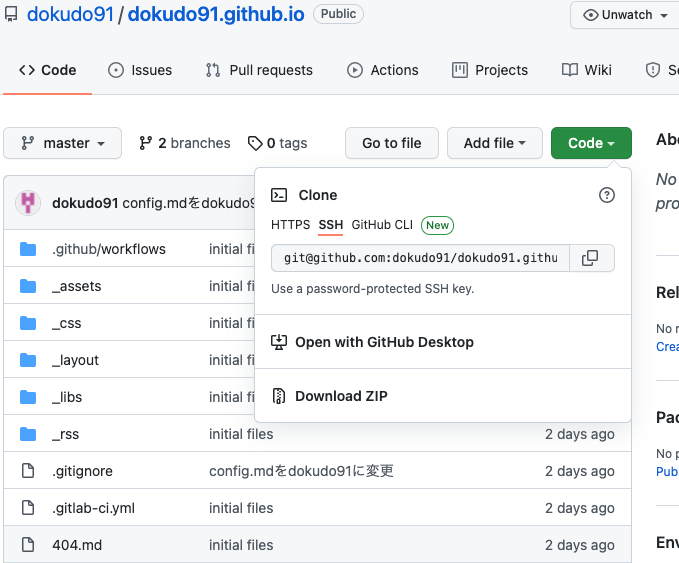This screenshot has width=679, height=563.
Task: Click the repository icon beside dokudo91
Action: pyautogui.click(x=11, y=14)
